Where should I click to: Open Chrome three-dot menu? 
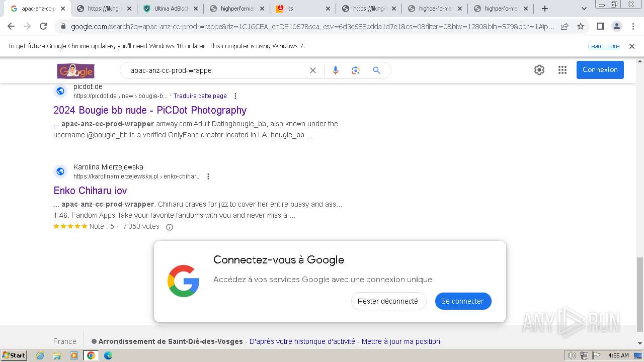click(633, 26)
